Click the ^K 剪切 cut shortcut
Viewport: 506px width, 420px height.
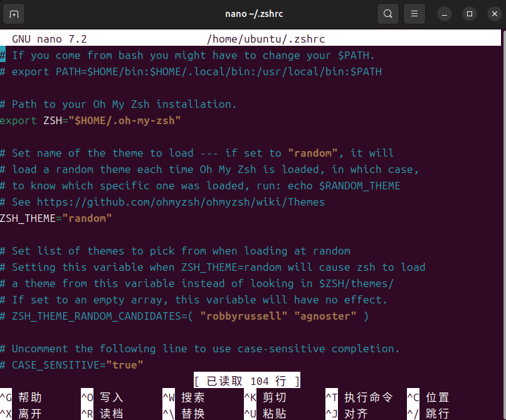click(265, 397)
